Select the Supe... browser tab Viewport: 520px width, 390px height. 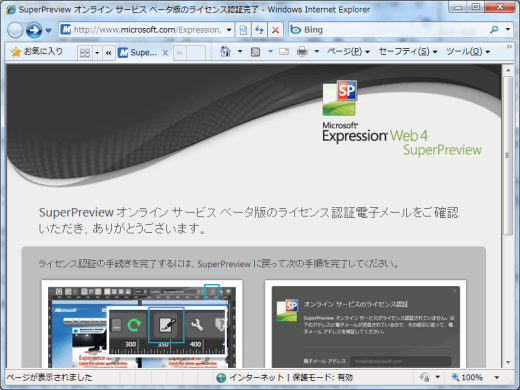pos(144,52)
